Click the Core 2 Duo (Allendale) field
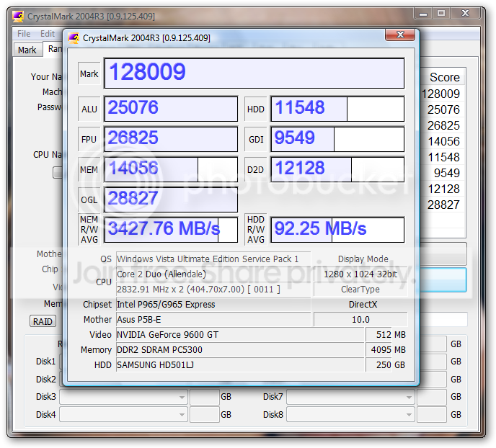Image resolution: width=496 pixels, height=448 pixels. (x=213, y=274)
